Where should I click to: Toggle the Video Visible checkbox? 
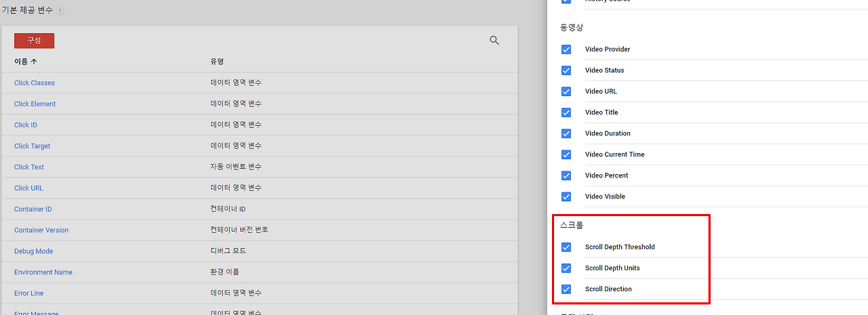pyautogui.click(x=566, y=196)
